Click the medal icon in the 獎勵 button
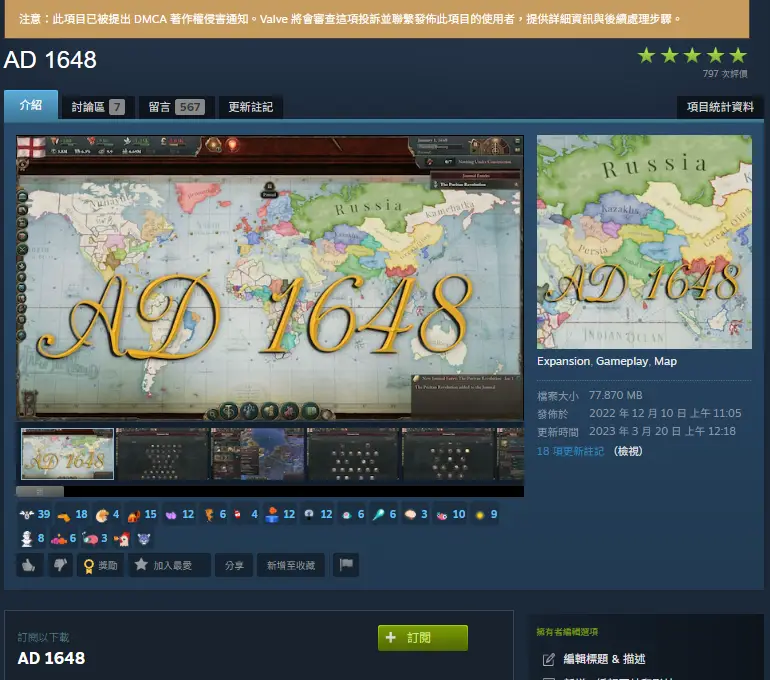 (x=89, y=566)
